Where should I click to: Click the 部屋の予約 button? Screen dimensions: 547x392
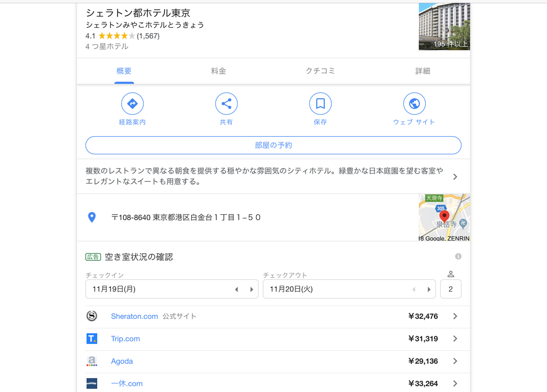[x=273, y=145]
